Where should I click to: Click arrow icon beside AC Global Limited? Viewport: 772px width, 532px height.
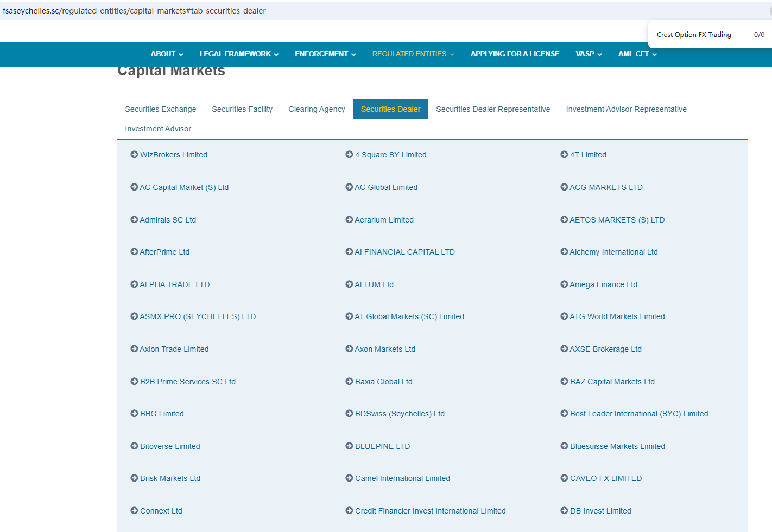click(x=349, y=187)
